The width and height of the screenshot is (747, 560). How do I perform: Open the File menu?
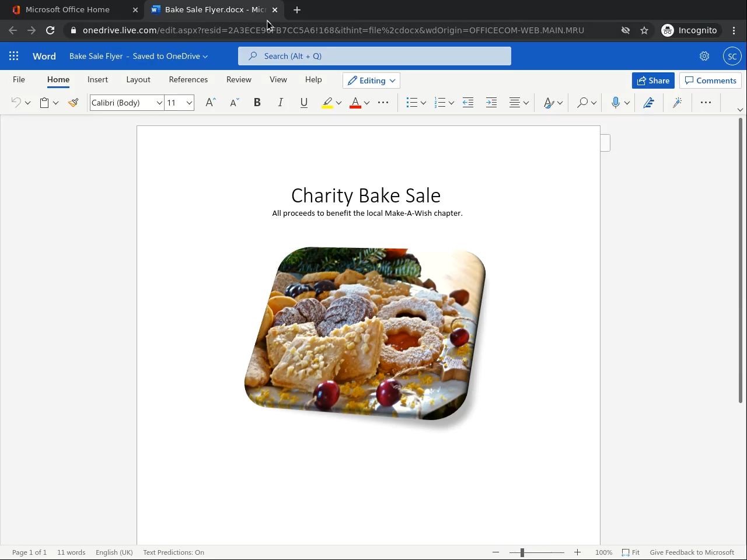[x=19, y=79]
